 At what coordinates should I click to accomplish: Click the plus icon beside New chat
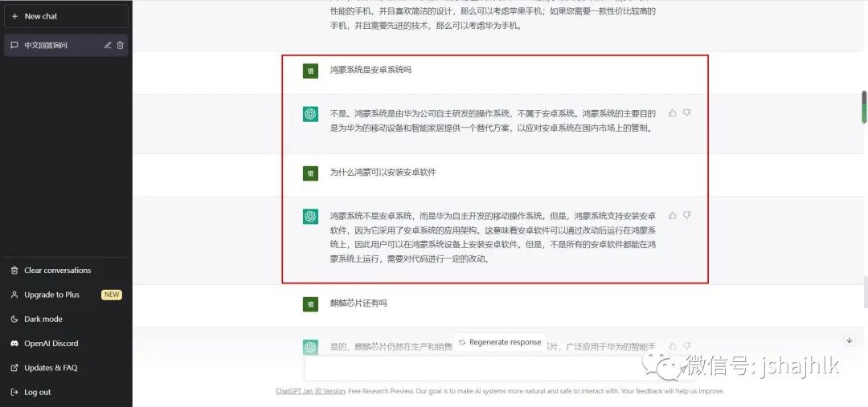tap(14, 16)
